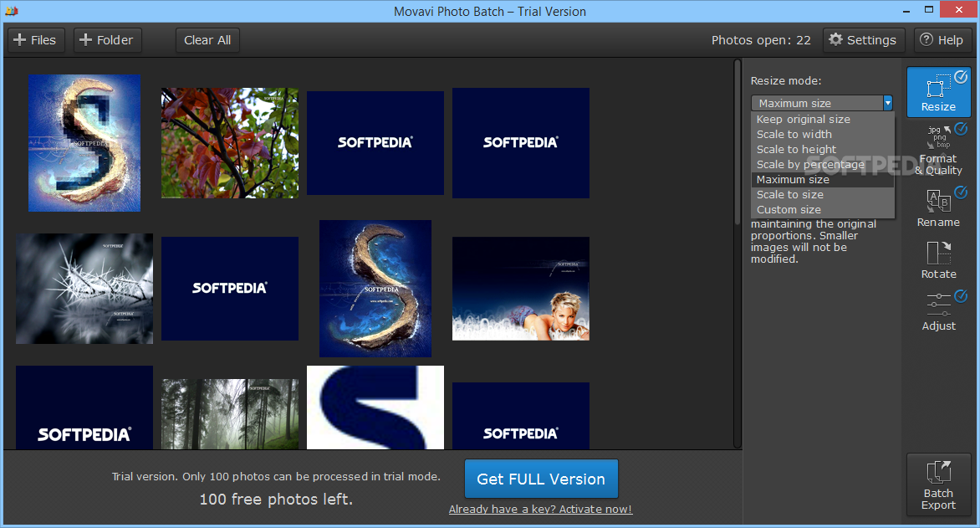Toggle the Format & Quality checkmark
The image size is (980, 528).
coord(961,129)
